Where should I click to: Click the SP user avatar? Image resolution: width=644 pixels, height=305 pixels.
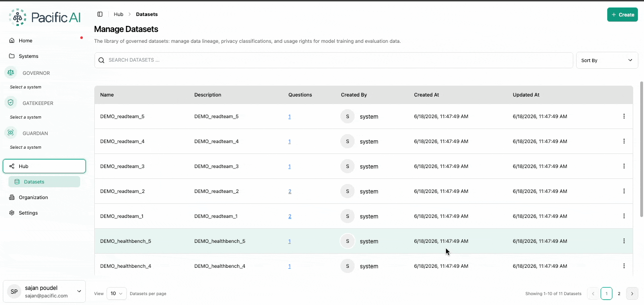tap(14, 292)
